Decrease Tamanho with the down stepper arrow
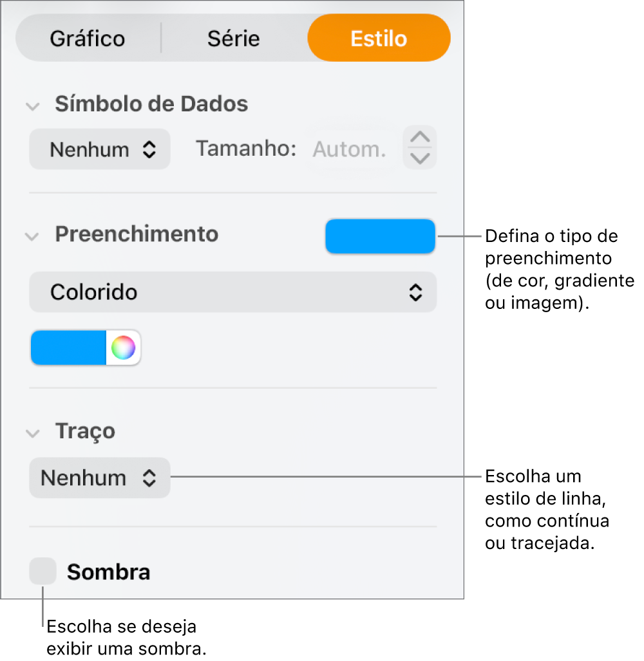The width and height of the screenshot is (644, 661). (x=419, y=158)
